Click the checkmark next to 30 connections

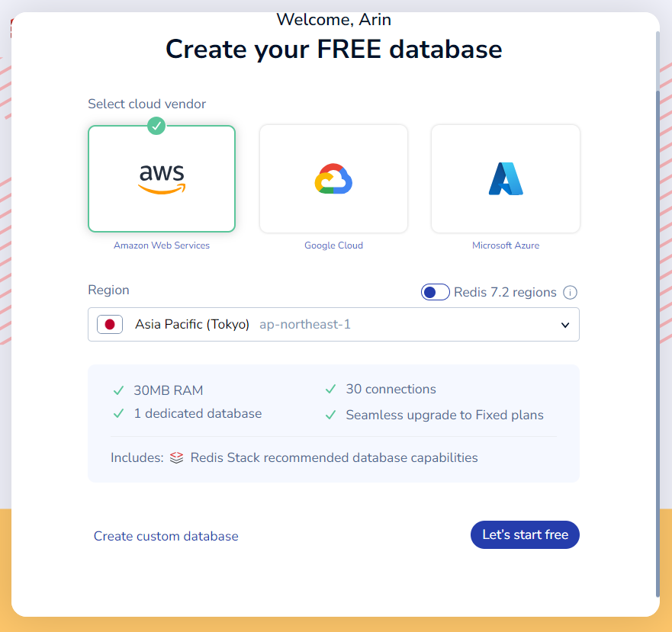click(x=330, y=389)
